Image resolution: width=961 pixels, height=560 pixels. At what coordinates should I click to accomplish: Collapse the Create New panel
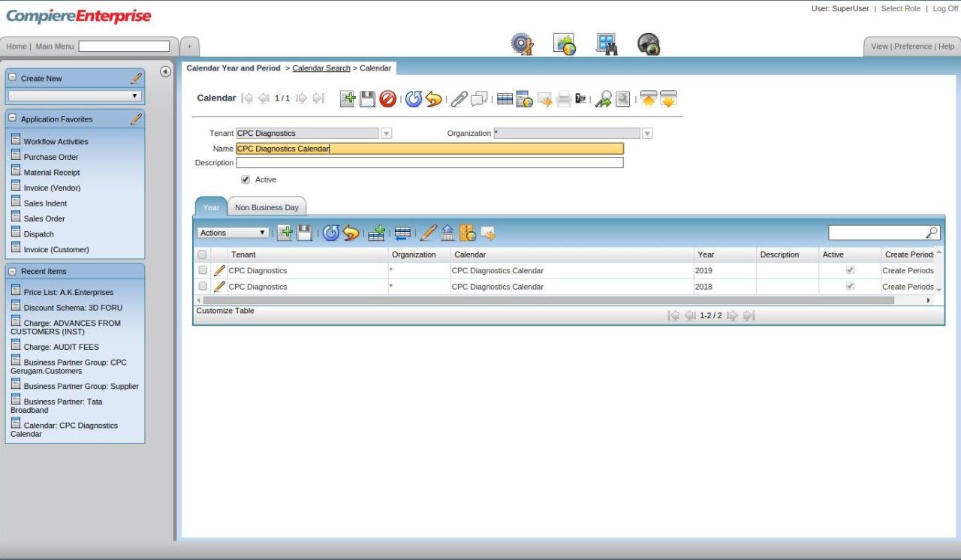coord(12,78)
